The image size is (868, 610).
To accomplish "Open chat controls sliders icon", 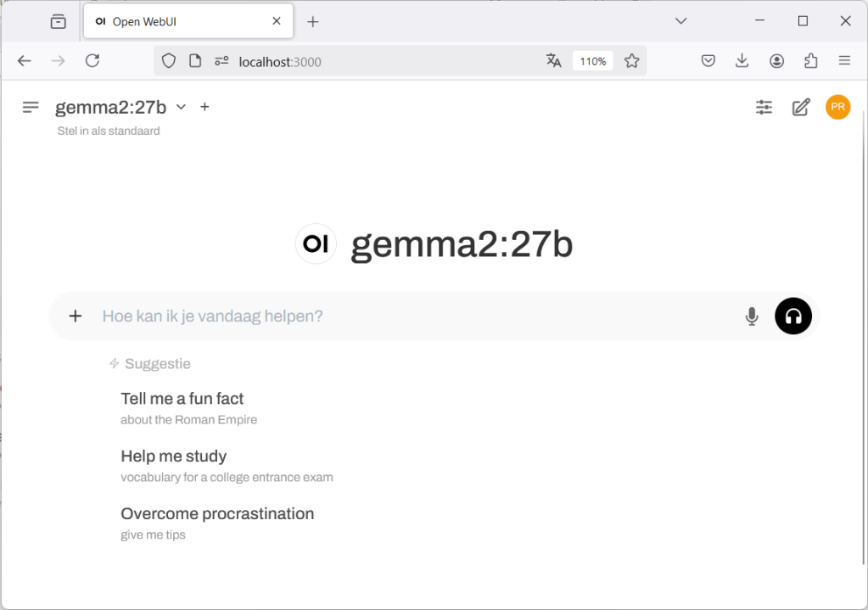I will point(764,107).
